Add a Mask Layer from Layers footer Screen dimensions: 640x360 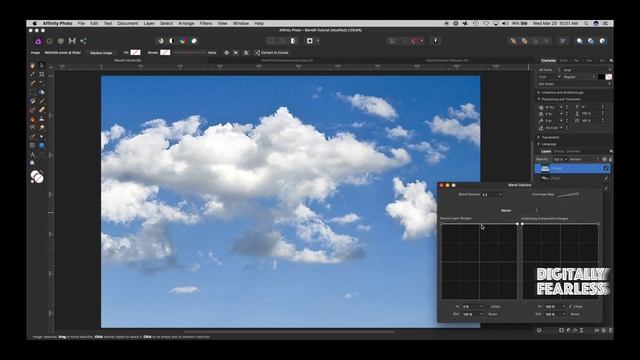point(562,330)
